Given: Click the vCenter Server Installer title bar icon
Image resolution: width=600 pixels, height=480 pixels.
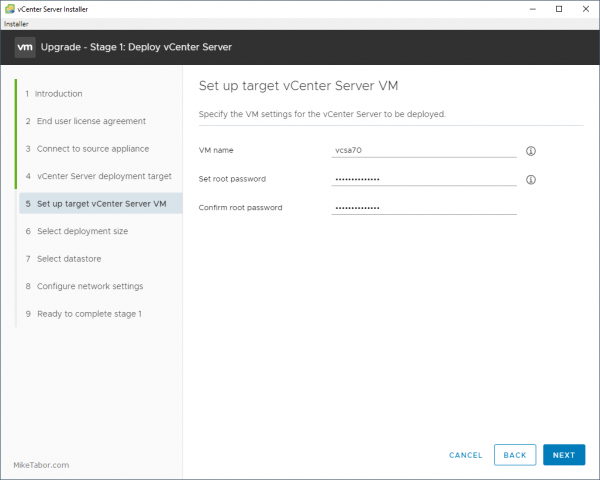Looking at the screenshot, I should pos(10,9).
